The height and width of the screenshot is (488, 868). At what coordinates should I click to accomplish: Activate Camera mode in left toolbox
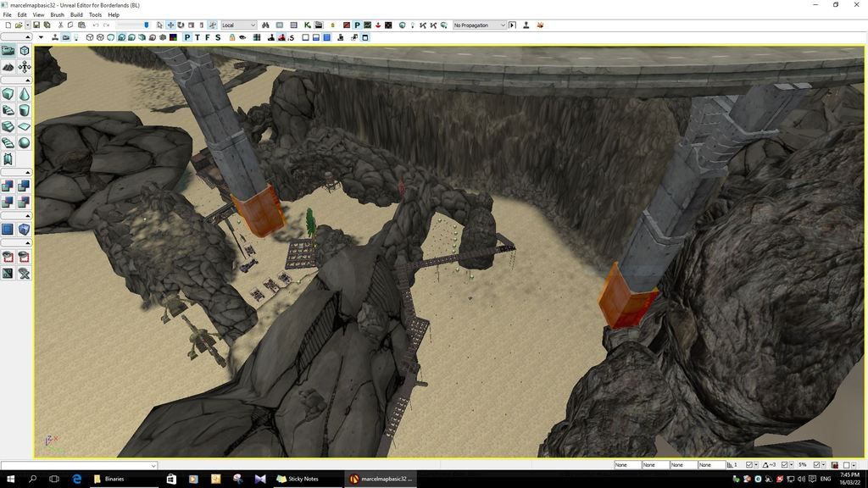click(8, 51)
